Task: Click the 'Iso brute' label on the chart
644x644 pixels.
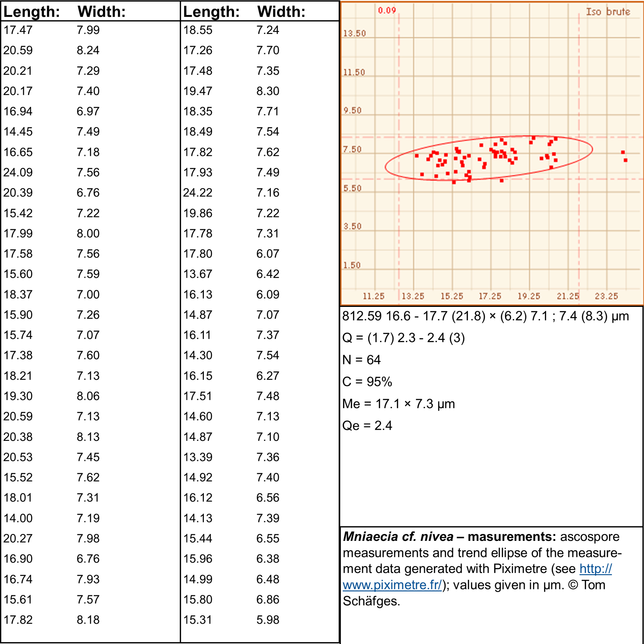Action: (608, 12)
